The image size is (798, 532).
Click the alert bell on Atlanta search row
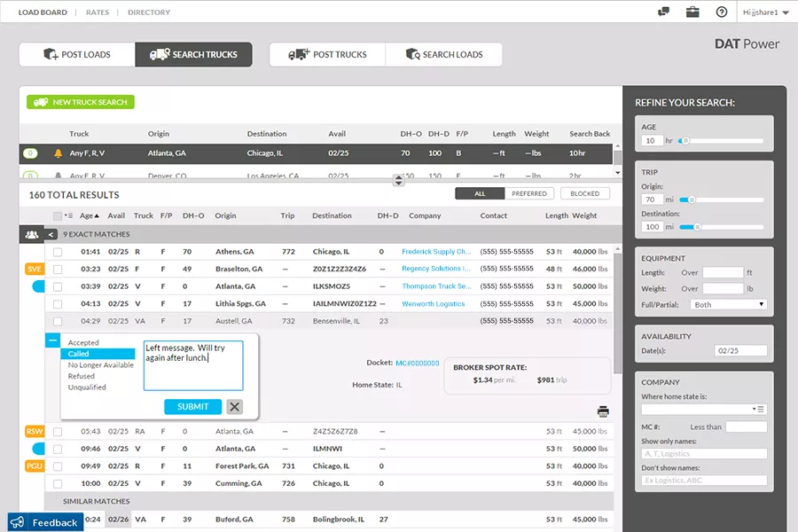click(x=58, y=153)
